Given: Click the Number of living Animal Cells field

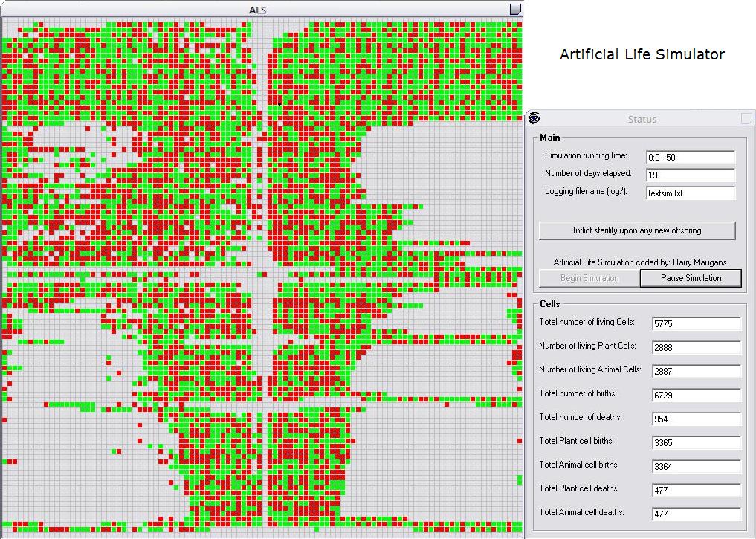Looking at the screenshot, I should point(697,371).
